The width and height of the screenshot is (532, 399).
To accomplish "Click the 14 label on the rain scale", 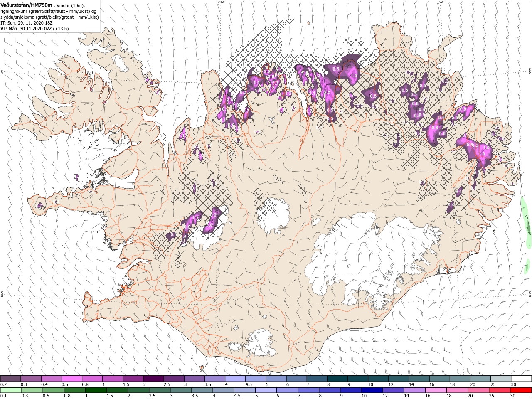I will tap(406, 396).
